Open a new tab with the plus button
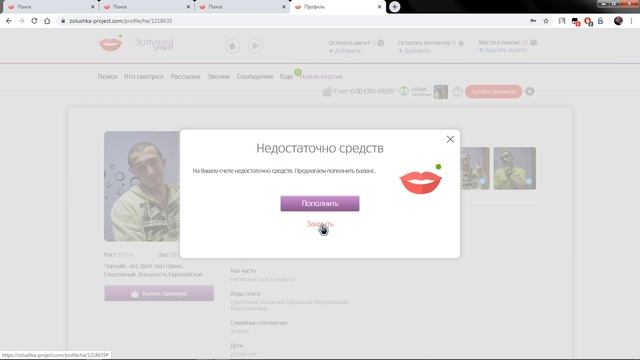 [x=394, y=7]
